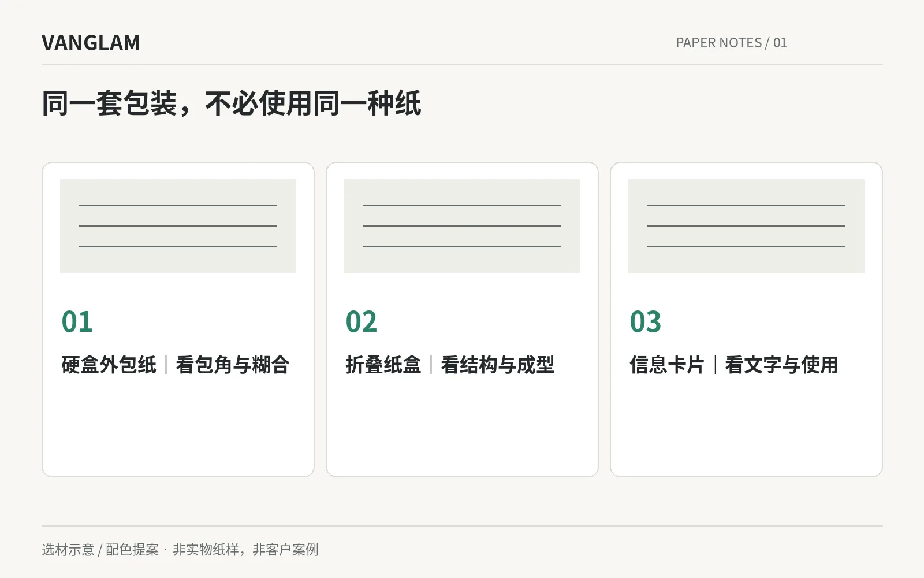The width and height of the screenshot is (924, 578).
Task: Select the 看结构与成型 subtitle text
Action: pyautogui.click(x=497, y=365)
